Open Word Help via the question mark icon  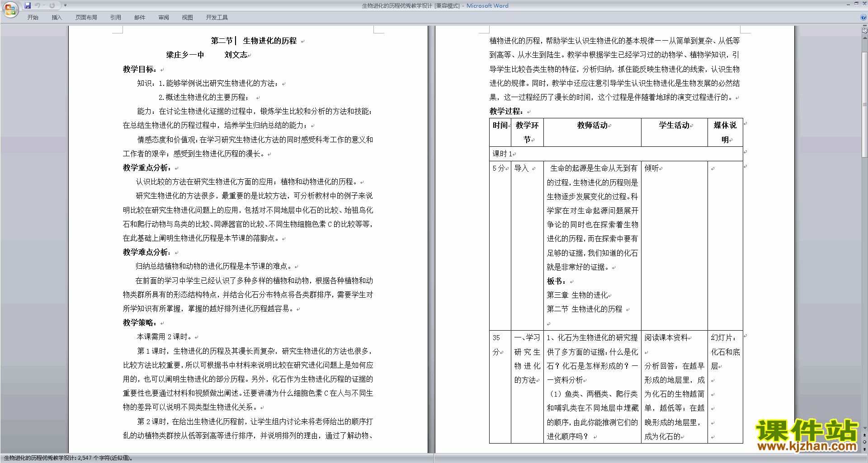(x=863, y=17)
